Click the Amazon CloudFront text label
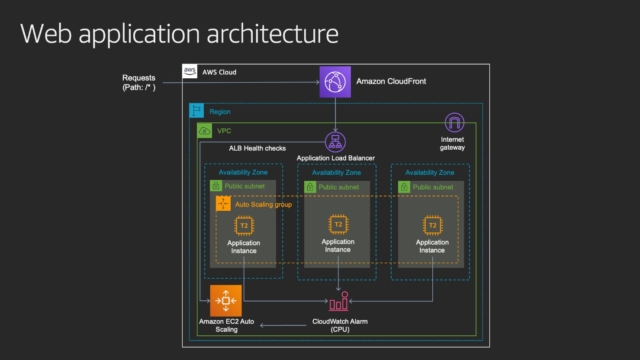This screenshot has height=360, width=640. 391,81
